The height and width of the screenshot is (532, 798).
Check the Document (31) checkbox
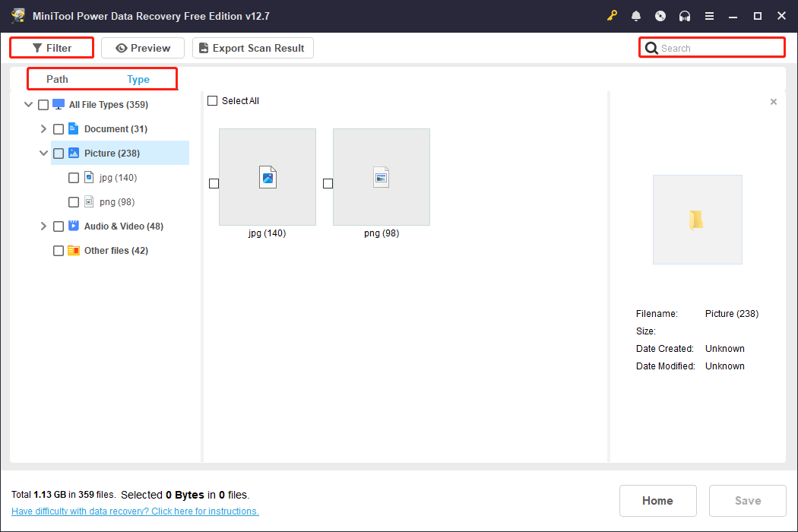59,128
